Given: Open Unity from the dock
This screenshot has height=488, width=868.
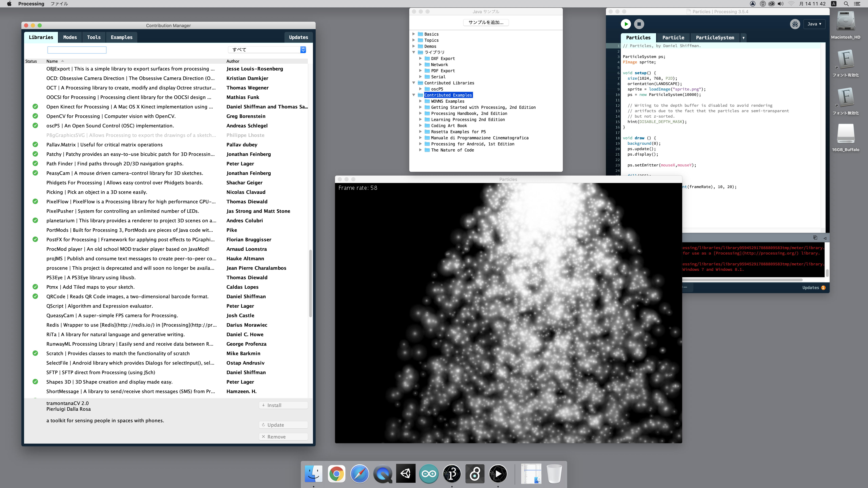Looking at the screenshot, I should (x=406, y=474).
